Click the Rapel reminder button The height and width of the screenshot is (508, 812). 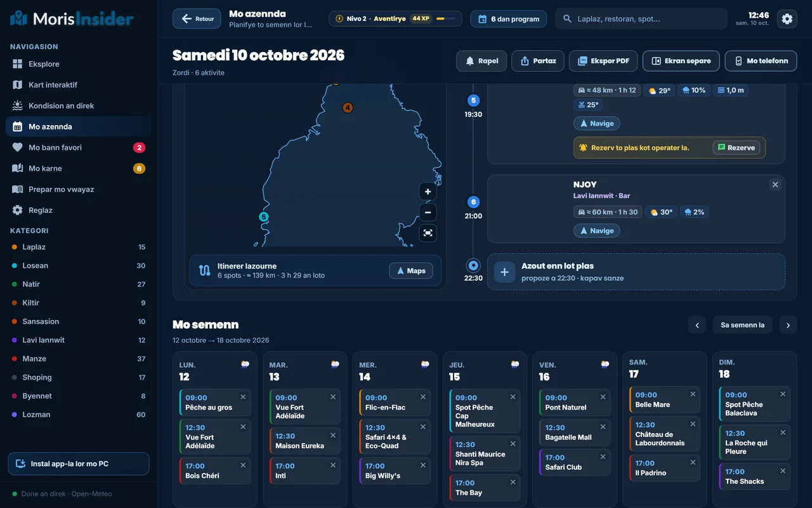(x=481, y=61)
